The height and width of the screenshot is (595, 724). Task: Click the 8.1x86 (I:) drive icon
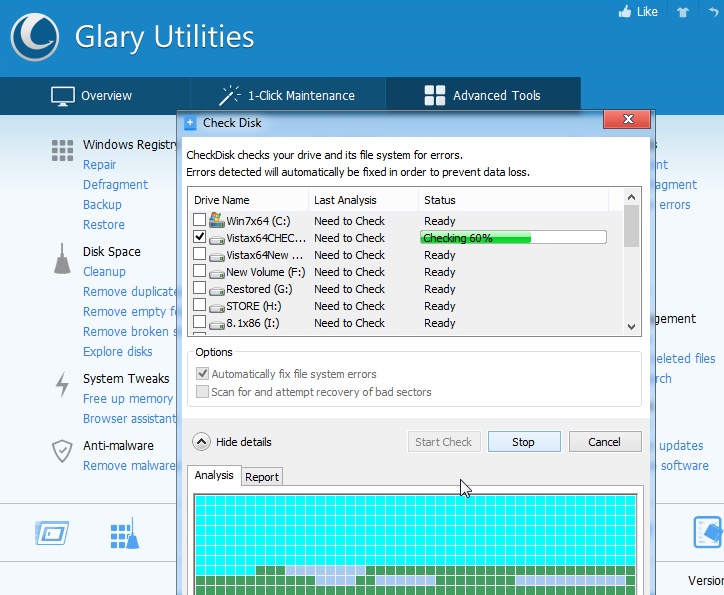(x=217, y=325)
